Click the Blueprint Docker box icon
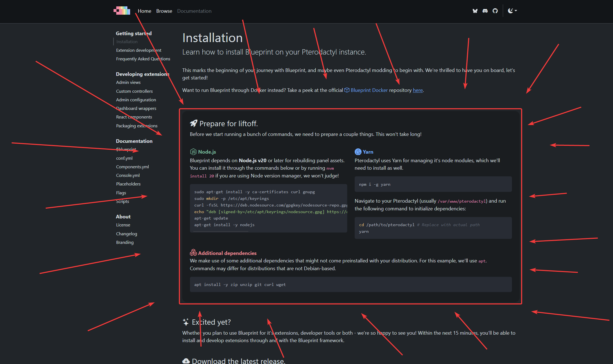The image size is (613, 364). [x=347, y=90]
